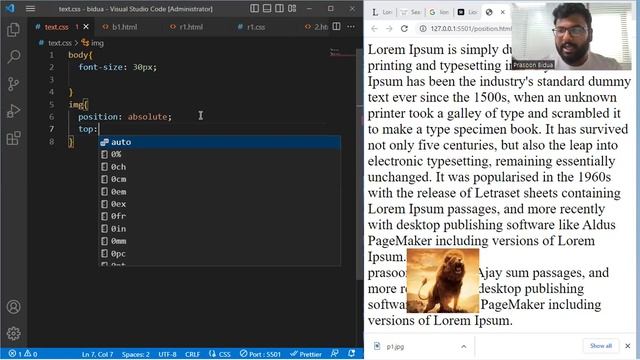The image size is (640, 360).
Task: Choose 0cm from the suggestion list
Action: click(x=220, y=179)
